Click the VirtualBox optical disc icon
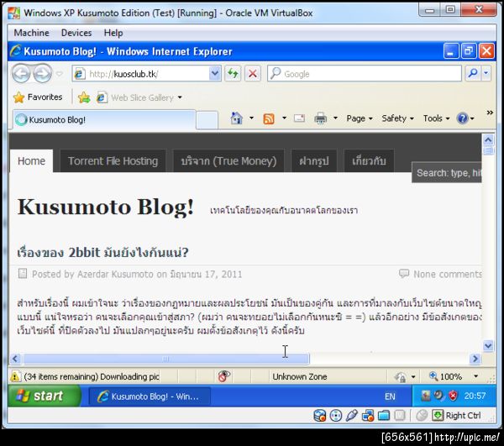 click(x=336, y=416)
